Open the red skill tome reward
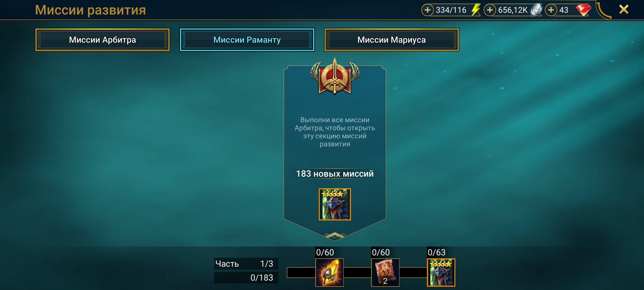 coord(385,272)
